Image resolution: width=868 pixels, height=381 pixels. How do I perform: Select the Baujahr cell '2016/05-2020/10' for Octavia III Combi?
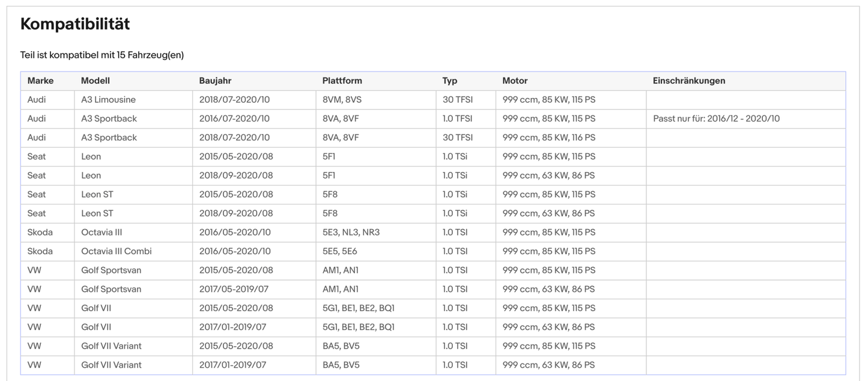tap(234, 251)
